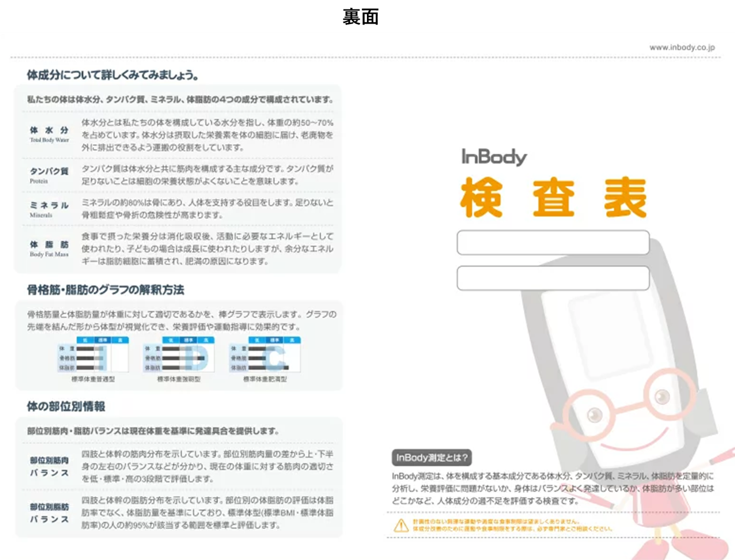This screenshot has height=560, width=735.
Task: Open the www.inbody.co.jp link
Action: [x=682, y=47]
